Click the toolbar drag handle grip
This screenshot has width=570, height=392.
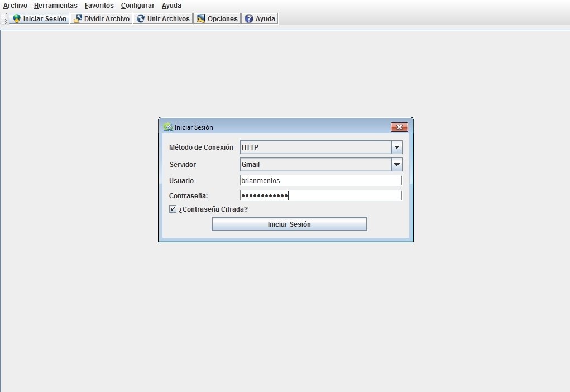(x=4, y=18)
